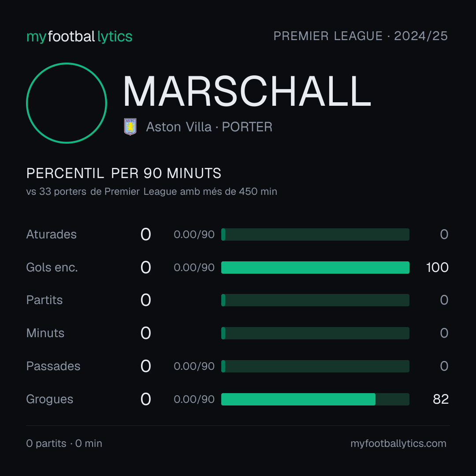Click the PORTER position label
476x476 pixels.
pos(247,127)
